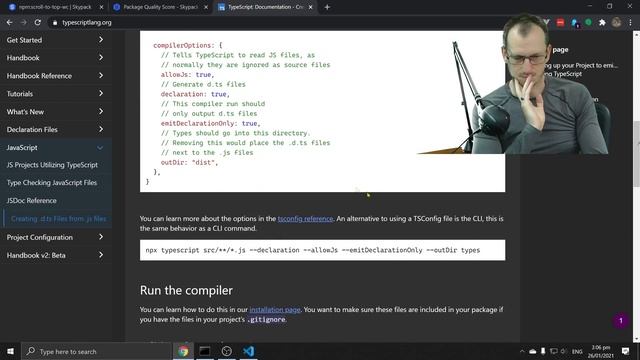Click the USB device tray icon
Image resolution: width=640 pixels, height=360 pixels.
click(543, 351)
